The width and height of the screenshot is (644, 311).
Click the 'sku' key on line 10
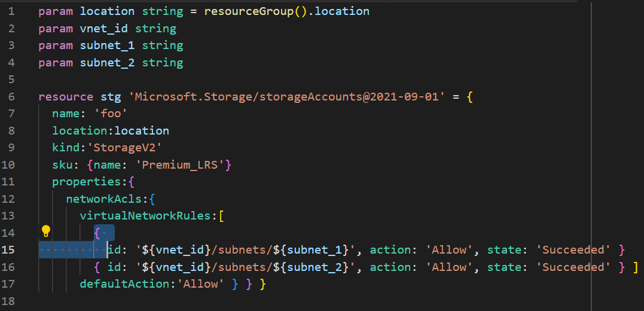click(x=62, y=165)
